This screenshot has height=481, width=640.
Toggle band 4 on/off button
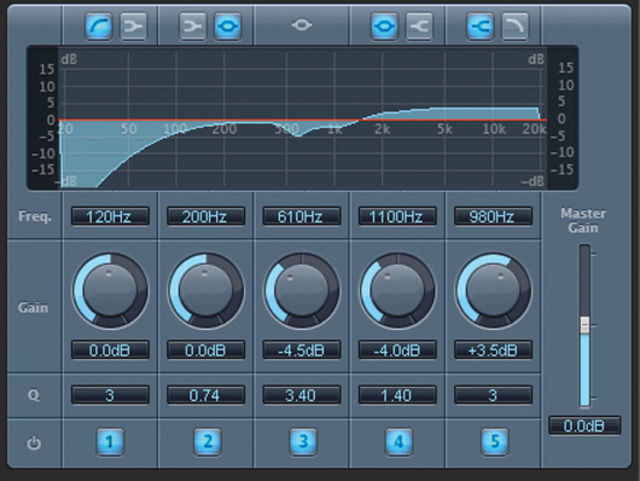click(x=399, y=441)
